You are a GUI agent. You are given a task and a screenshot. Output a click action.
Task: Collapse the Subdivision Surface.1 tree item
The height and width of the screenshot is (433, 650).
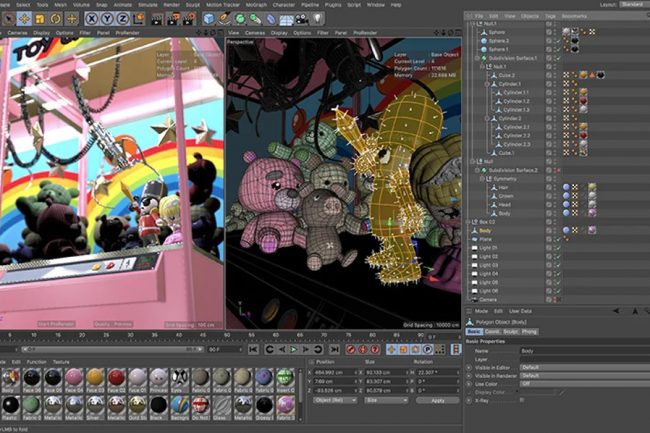pos(478,58)
